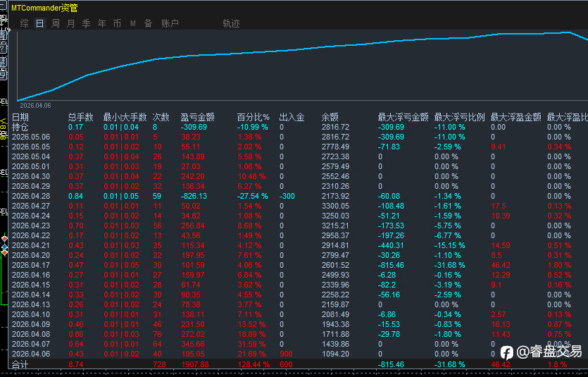This screenshot has width=588, height=377.
Task: Open the 账户 account tab
Action: coord(170,24)
